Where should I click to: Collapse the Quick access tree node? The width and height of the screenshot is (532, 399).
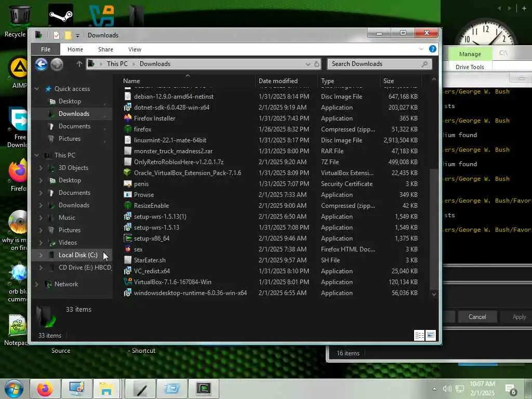(x=37, y=89)
